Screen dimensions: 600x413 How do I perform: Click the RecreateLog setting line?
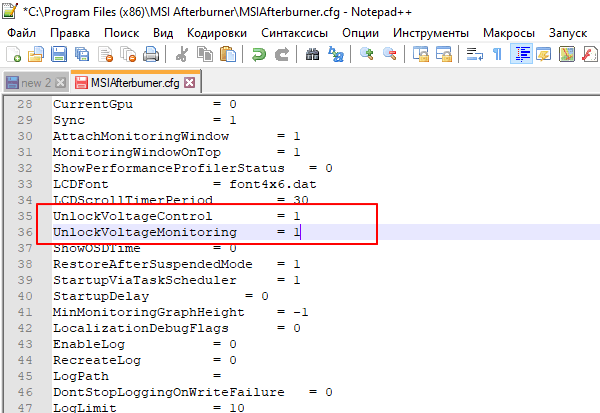[x=145, y=360]
